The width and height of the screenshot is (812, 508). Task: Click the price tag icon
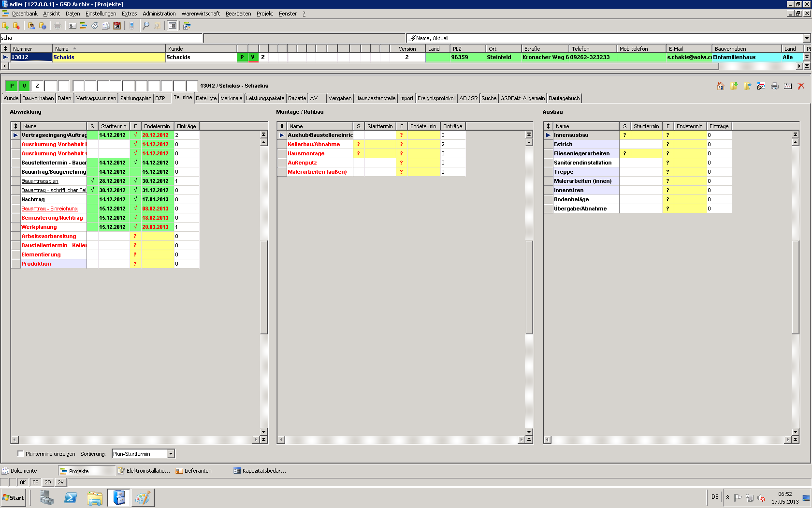pos(95,26)
